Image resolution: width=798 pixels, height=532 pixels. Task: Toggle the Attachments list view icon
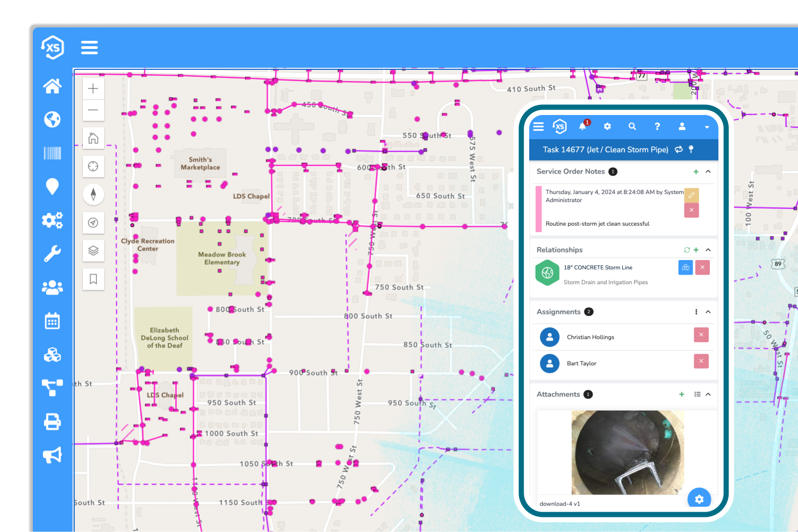[x=697, y=394]
